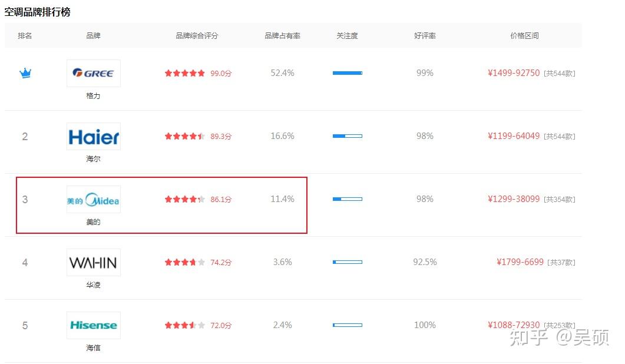Click GREE's attention level bar
The image size is (625, 364).
click(348, 73)
